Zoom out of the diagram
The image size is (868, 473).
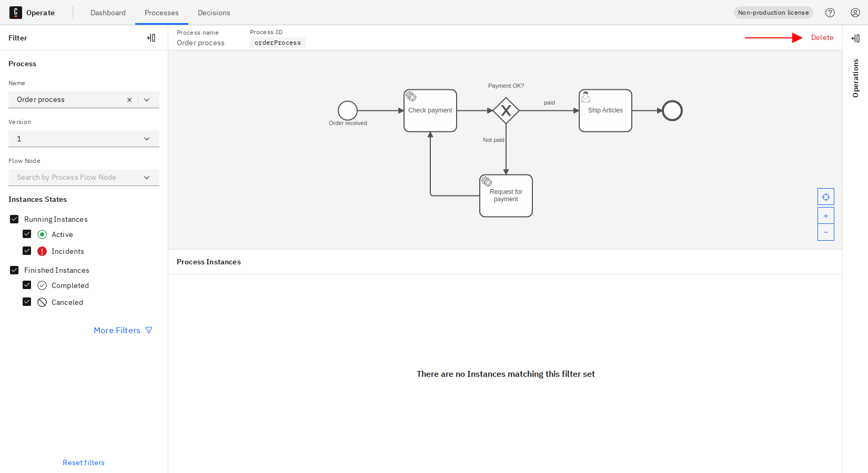coord(826,232)
